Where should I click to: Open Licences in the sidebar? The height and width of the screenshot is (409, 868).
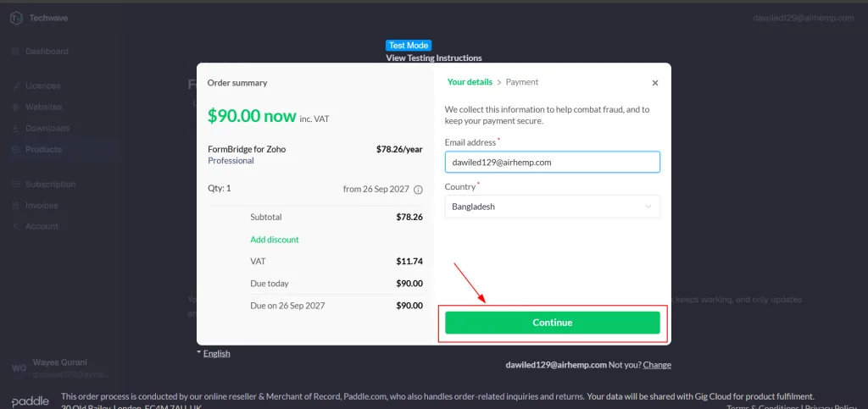tap(42, 86)
